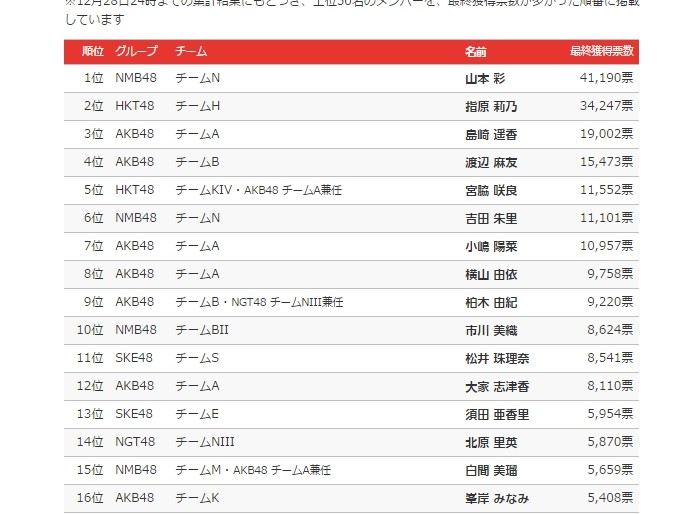691x514 pixels.
Task: Select the name 須田 亜香里
Action: coord(497,414)
